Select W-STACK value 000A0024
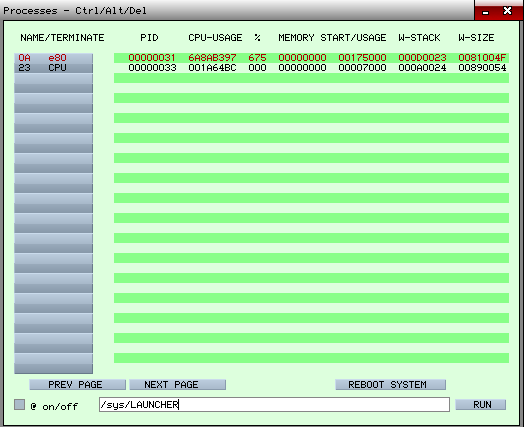 [x=422, y=68]
